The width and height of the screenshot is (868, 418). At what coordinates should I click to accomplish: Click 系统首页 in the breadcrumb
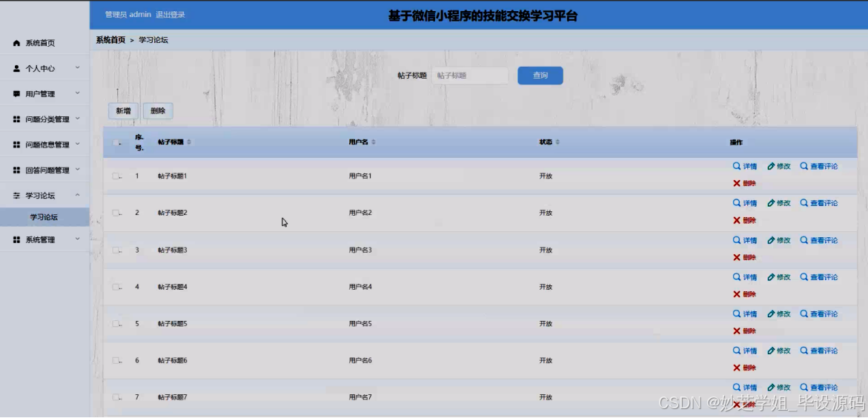(110, 40)
